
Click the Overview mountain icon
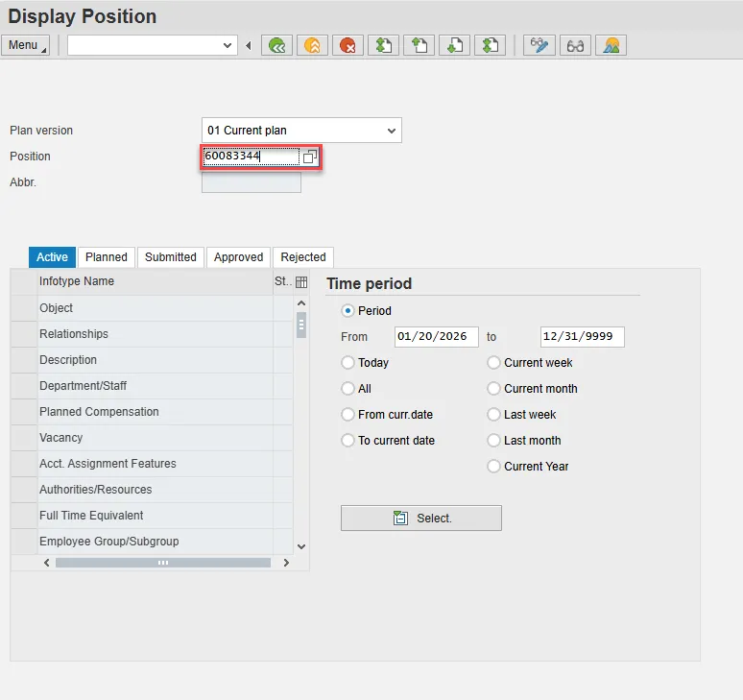(611, 45)
